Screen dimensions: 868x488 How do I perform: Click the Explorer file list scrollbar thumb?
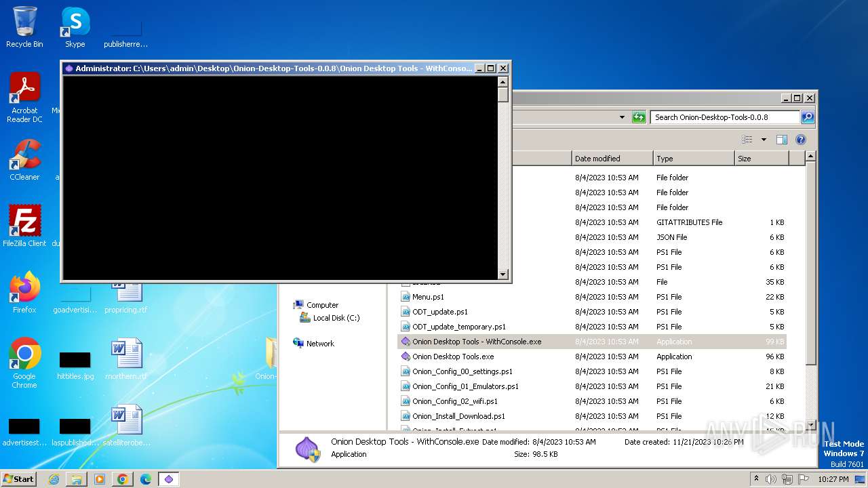click(x=810, y=264)
